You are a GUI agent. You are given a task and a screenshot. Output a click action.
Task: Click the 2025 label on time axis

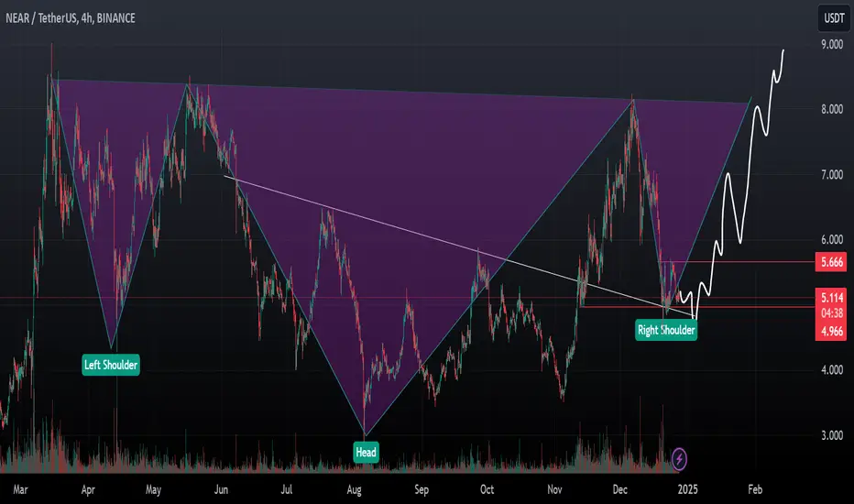(687, 489)
